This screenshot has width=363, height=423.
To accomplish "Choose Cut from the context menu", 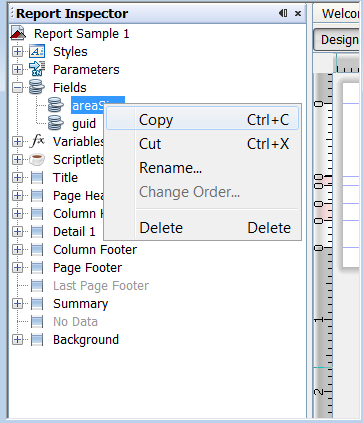I will [202, 144].
